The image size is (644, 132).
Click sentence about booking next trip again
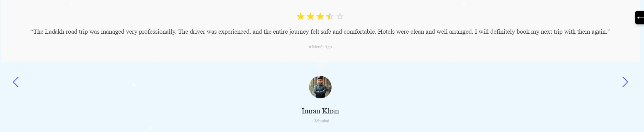click(x=541, y=32)
